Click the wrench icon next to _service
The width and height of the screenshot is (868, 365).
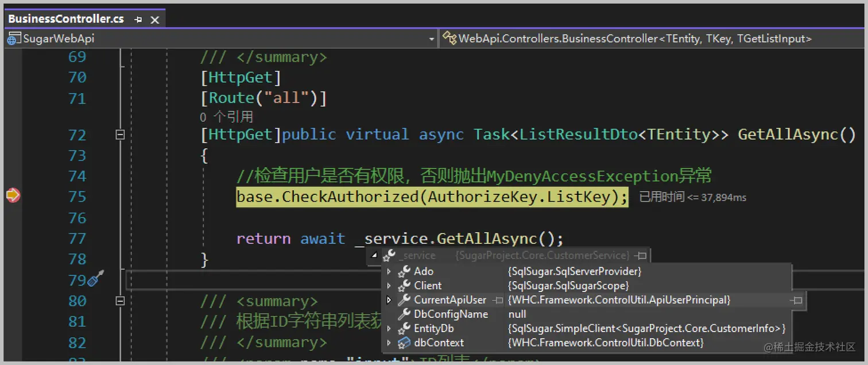click(x=389, y=255)
